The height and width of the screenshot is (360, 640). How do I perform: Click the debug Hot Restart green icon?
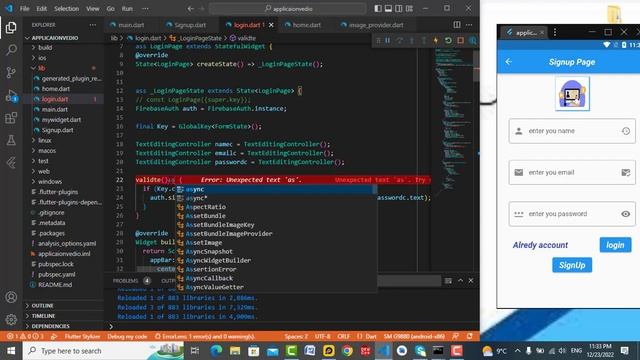tap(448, 40)
